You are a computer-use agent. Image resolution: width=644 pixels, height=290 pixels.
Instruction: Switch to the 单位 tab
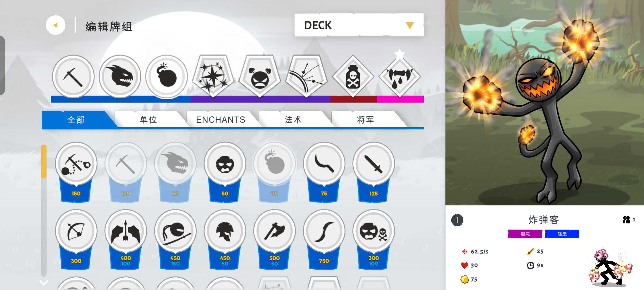pos(148,119)
